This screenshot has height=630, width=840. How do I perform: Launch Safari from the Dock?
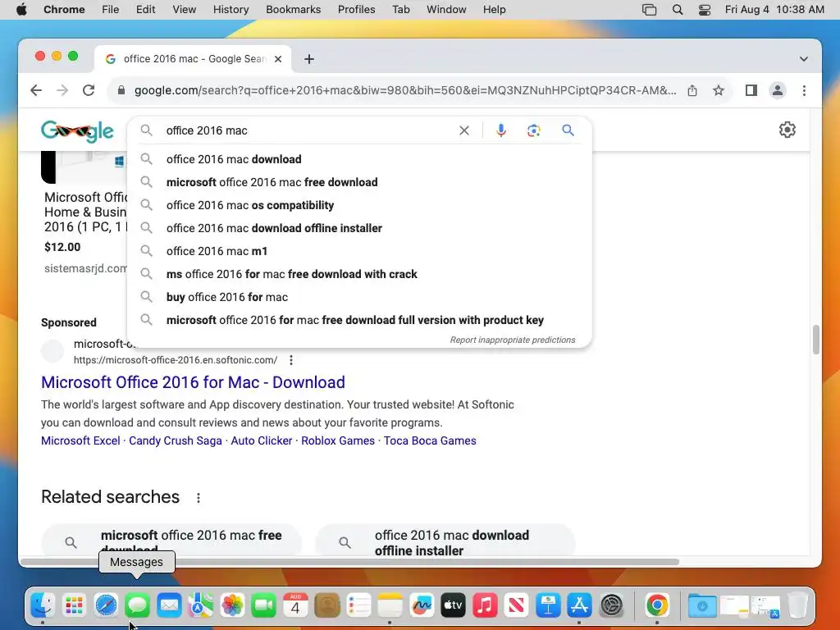coord(106,605)
